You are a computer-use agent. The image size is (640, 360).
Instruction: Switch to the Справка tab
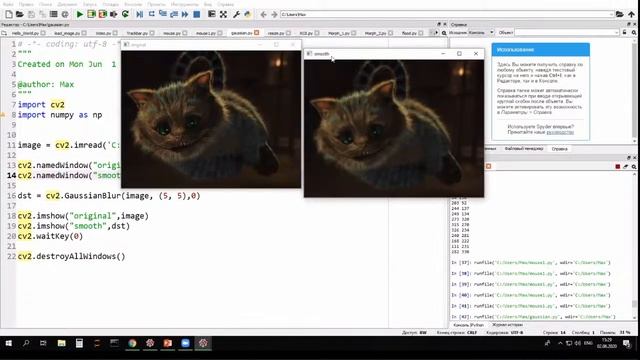[x=559, y=149]
